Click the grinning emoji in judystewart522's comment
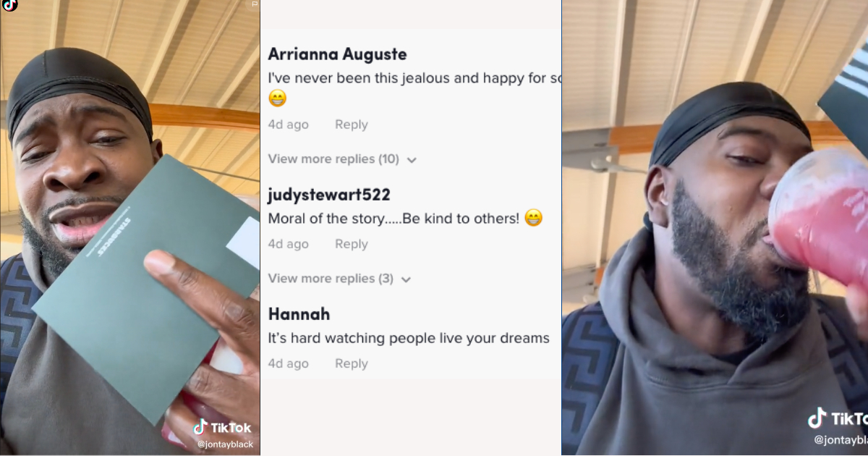This screenshot has width=868, height=456. tap(533, 218)
